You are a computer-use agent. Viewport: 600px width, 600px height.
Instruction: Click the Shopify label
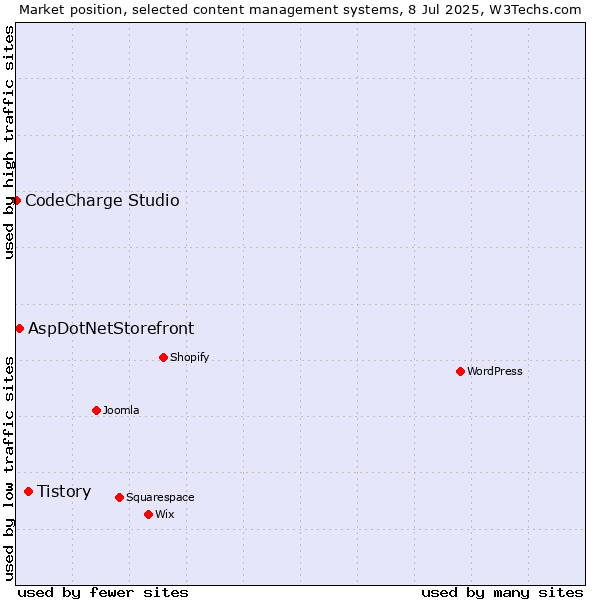coord(189,357)
